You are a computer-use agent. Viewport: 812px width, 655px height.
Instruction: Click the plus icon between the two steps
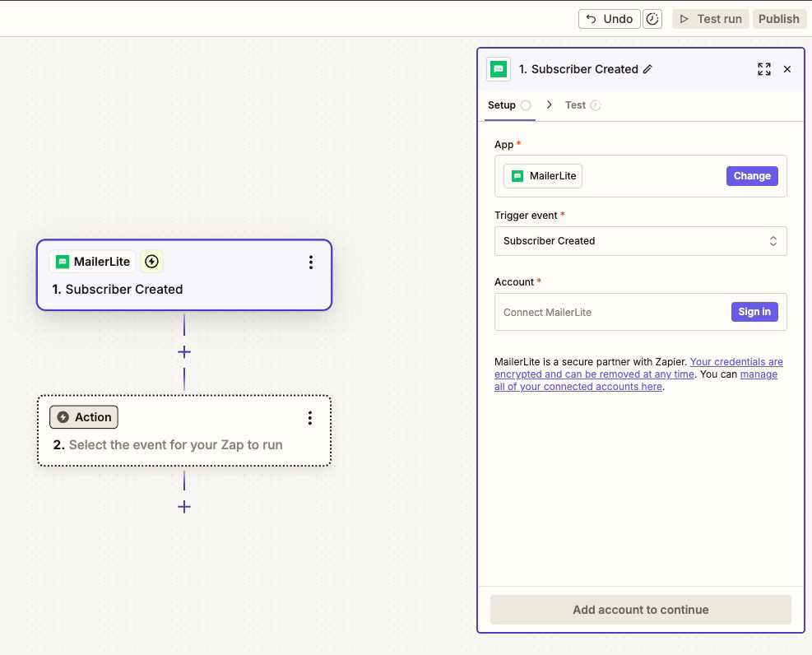[183, 351]
